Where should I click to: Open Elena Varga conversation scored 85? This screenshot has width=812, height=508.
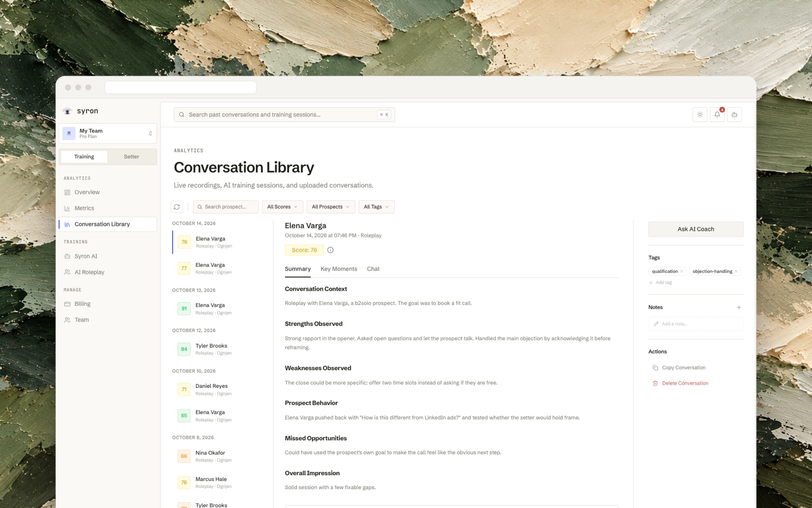pyautogui.click(x=221, y=416)
